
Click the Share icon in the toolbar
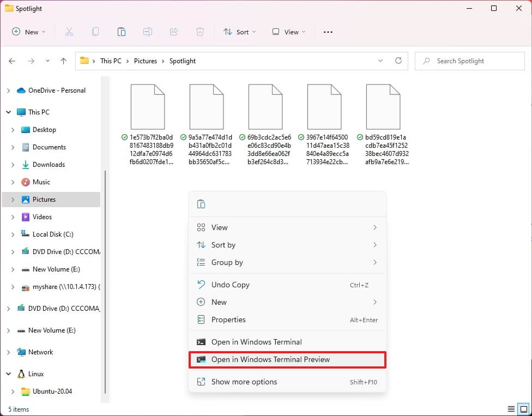pyautogui.click(x=174, y=32)
